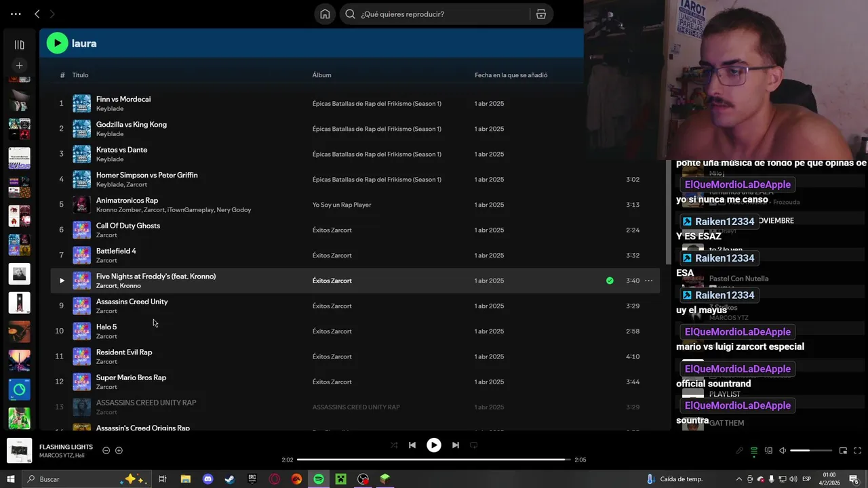Enter full screen player mode
Screen dimensions: 868x488
(858, 451)
